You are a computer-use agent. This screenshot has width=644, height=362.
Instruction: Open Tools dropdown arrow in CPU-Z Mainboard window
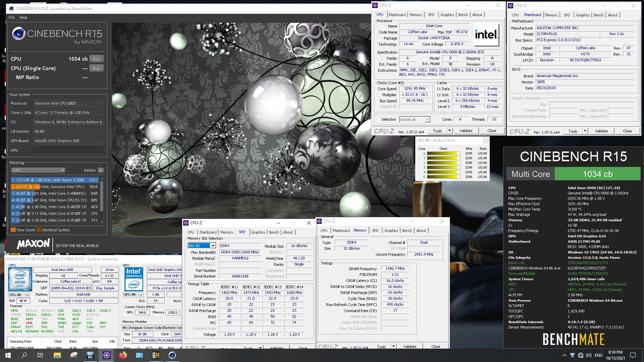click(x=585, y=131)
